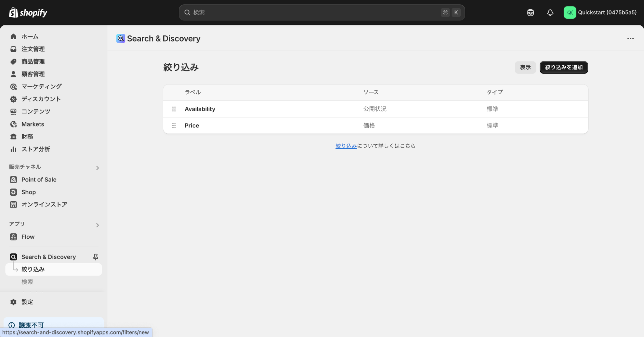644x337 pixels.
Task: Open the 顧客管理 section
Action: pos(33,74)
